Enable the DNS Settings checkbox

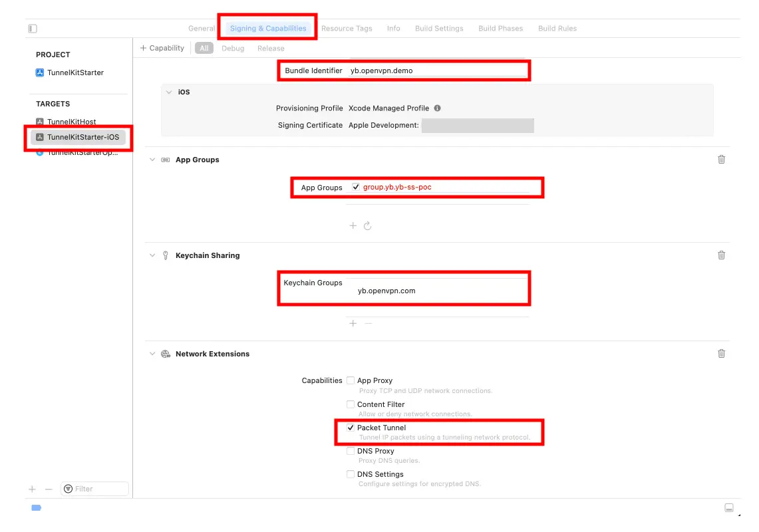[x=351, y=474]
